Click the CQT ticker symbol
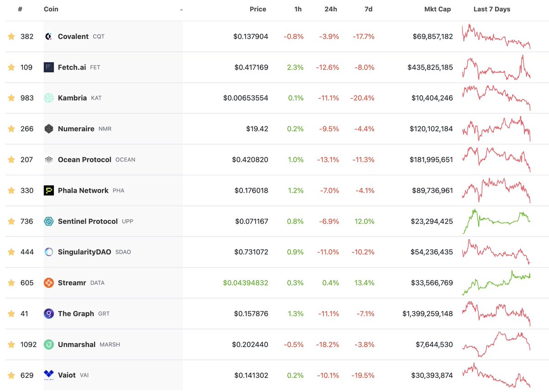The image size is (549, 392). pyautogui.click(x=99, y=37)
